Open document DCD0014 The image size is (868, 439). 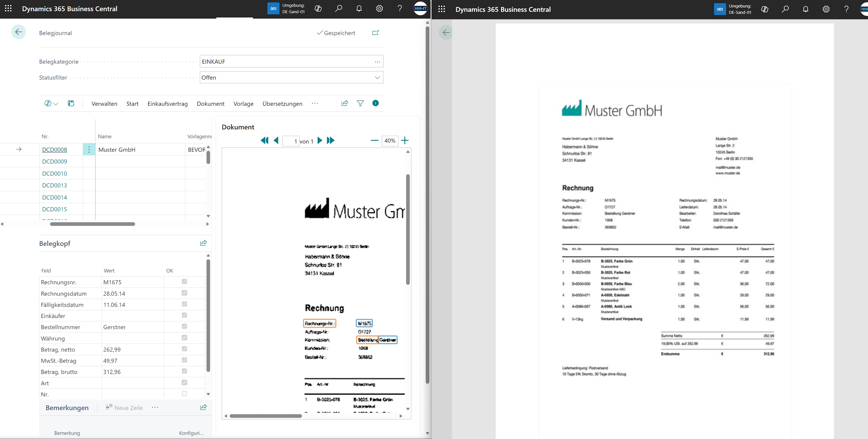click(x=55, y=198)
